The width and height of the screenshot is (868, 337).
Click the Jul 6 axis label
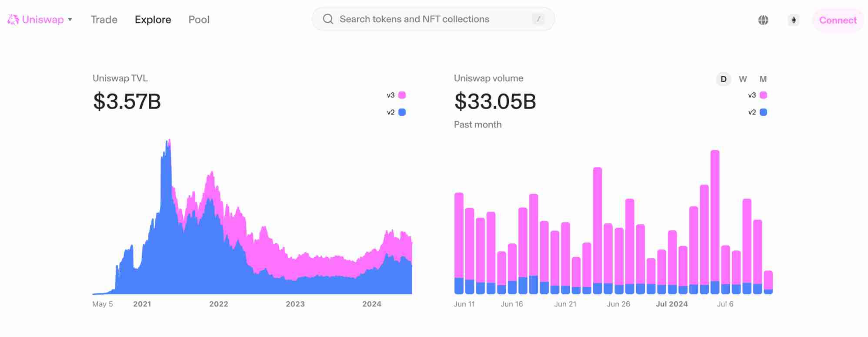tap(725, 304)
